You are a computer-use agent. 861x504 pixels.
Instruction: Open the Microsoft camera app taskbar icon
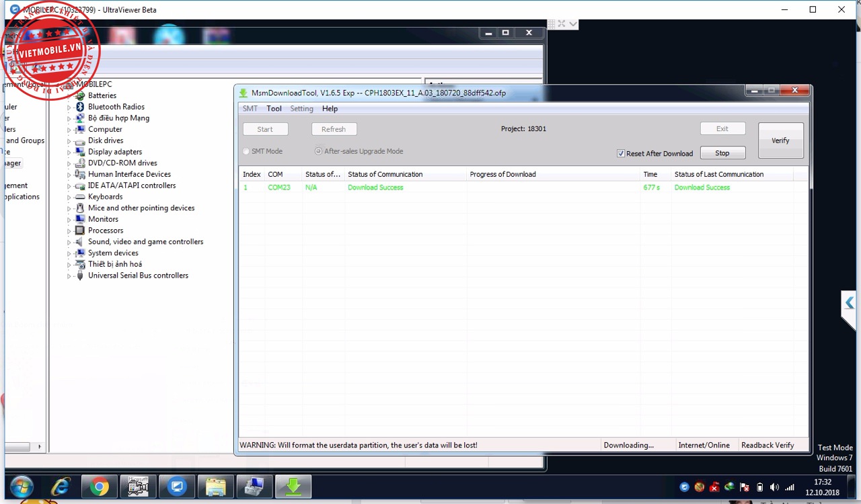pos(139,487)
